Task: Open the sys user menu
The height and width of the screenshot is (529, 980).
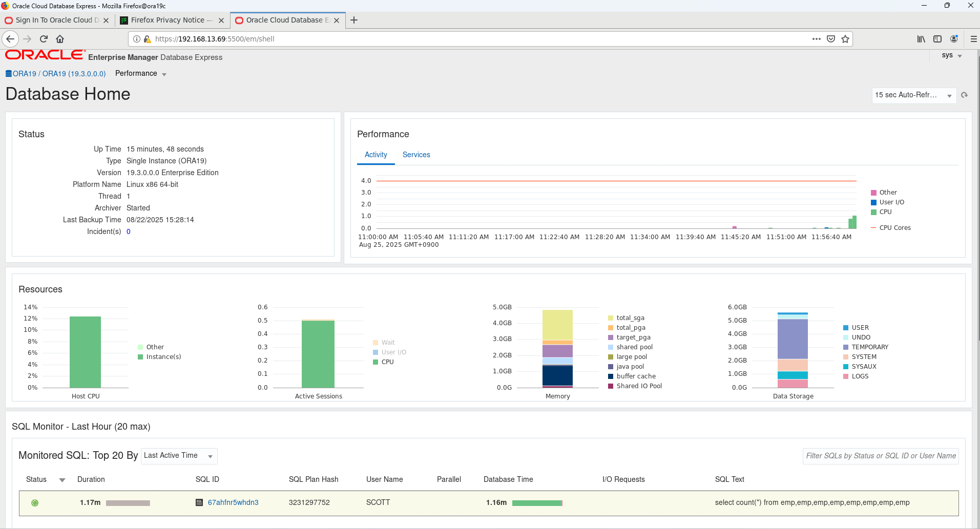Action: pyautogui.click(x=951, y=55)
